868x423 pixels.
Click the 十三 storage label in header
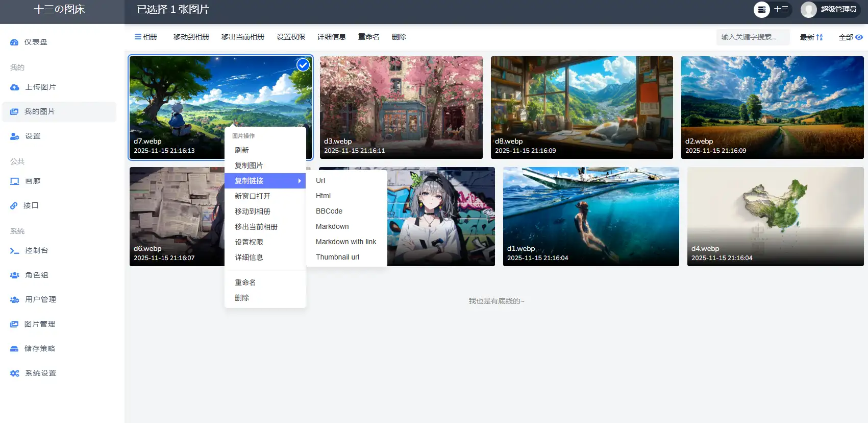pyautogui.click(x=781, y=9)
